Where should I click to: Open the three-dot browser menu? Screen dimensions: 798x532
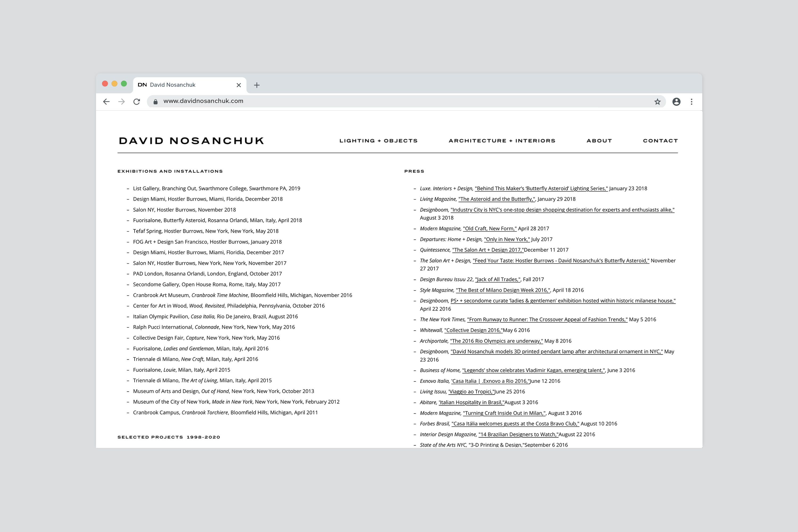pos(691,101)
